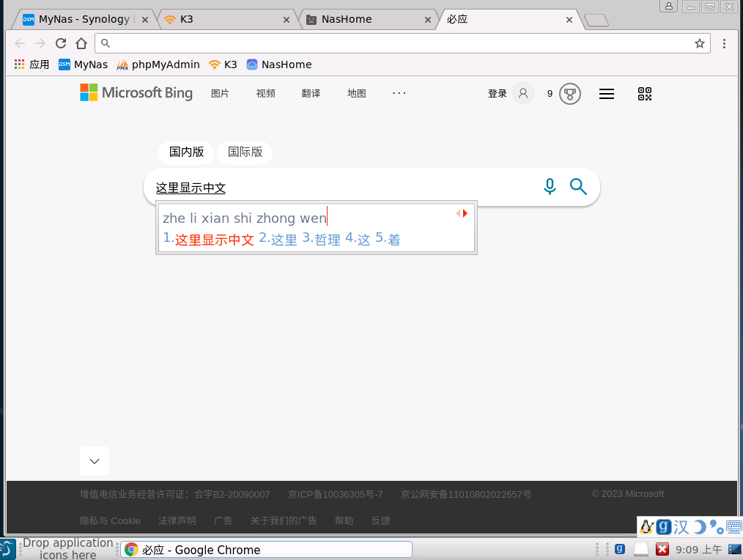Switch to the 国际版 tab
The height and width of the screenshot is (560, 743).
point(245,152)
